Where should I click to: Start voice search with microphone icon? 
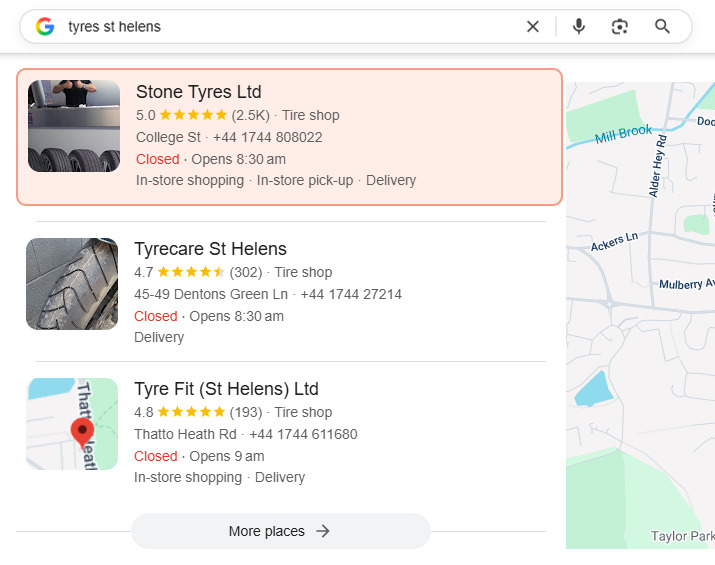(x=579, y=27)
